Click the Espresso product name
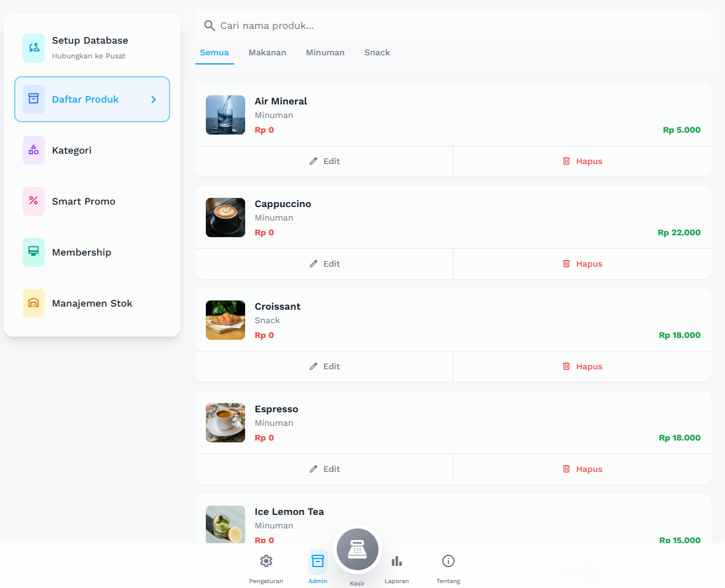 click(276, 409)
